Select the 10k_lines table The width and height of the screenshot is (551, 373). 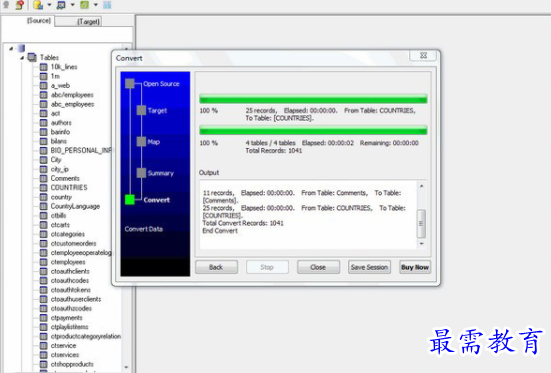(64, 67)
